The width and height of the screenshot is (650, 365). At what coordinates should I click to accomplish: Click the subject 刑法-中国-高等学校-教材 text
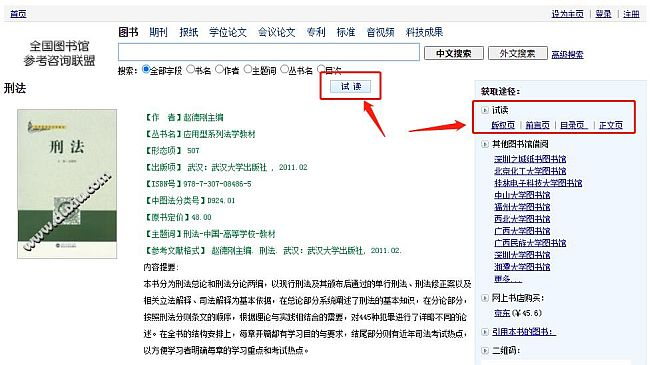229,234
